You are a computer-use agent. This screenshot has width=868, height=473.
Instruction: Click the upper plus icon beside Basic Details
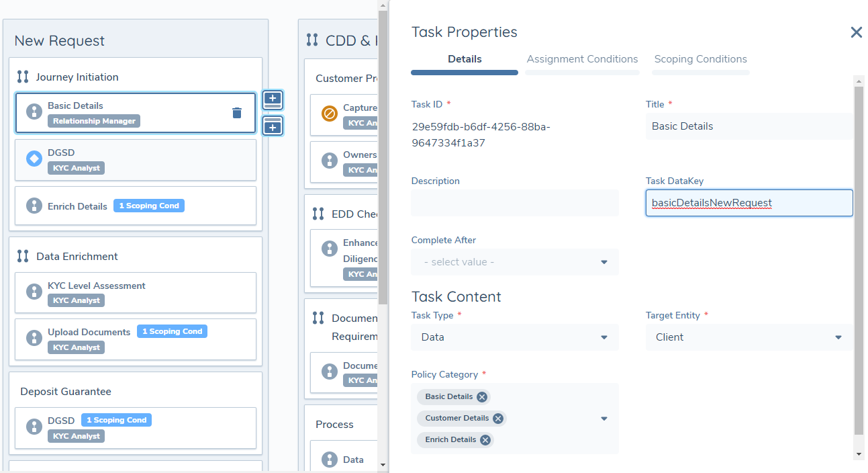click(x=273, y=99)
